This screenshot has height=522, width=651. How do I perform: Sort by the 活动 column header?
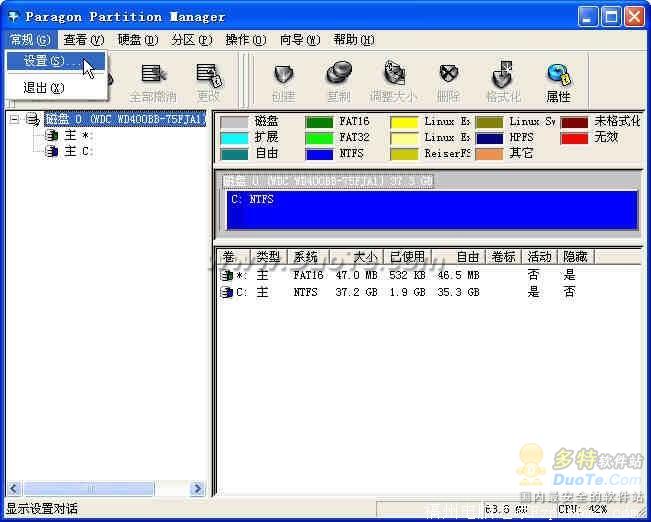pos(539,257)
